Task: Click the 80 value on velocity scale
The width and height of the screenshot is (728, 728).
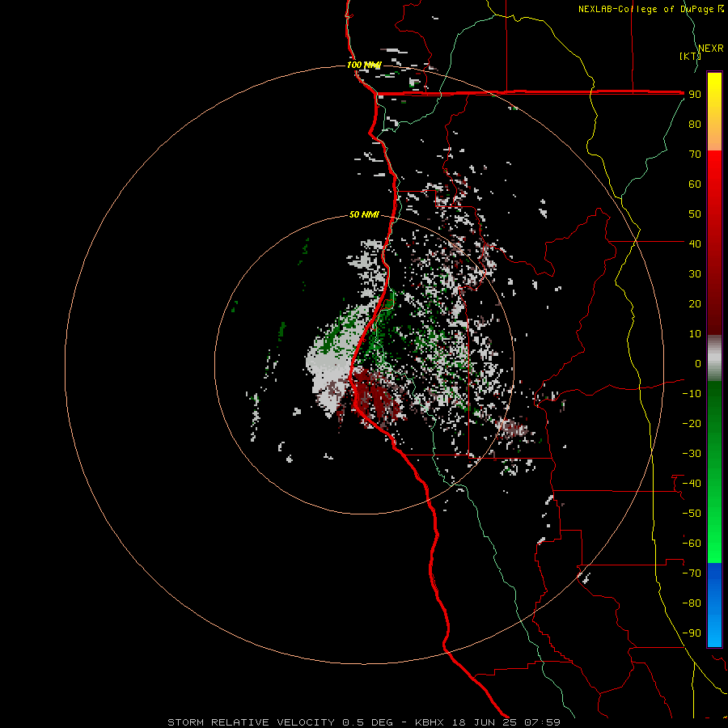Action: click(x=695, y=124)
